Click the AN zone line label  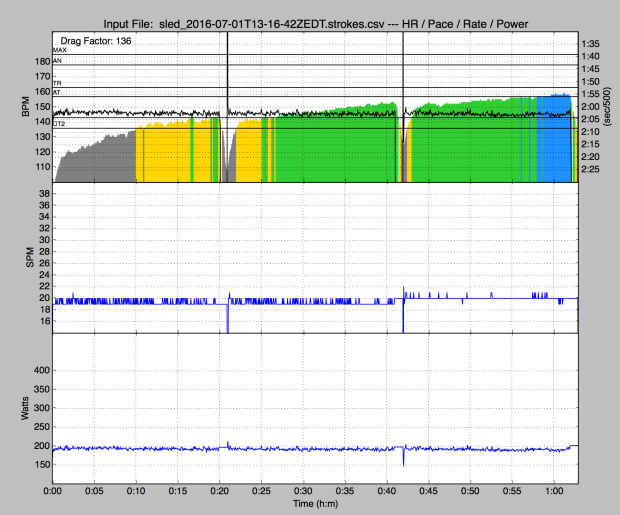tap(57, 61)
